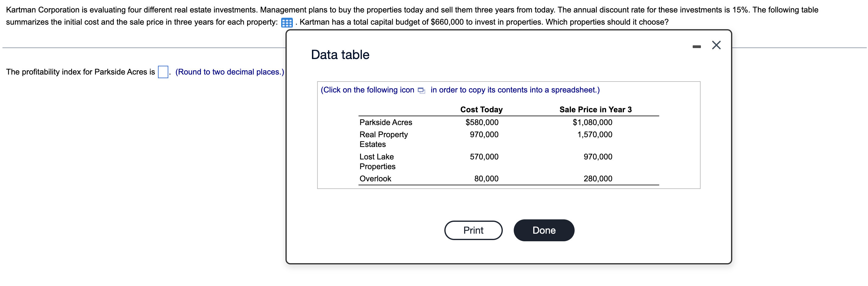Select the Lost Lake Properties row label
The width and height of the screenshot is (868, 286).
click(x=377, y=161)
